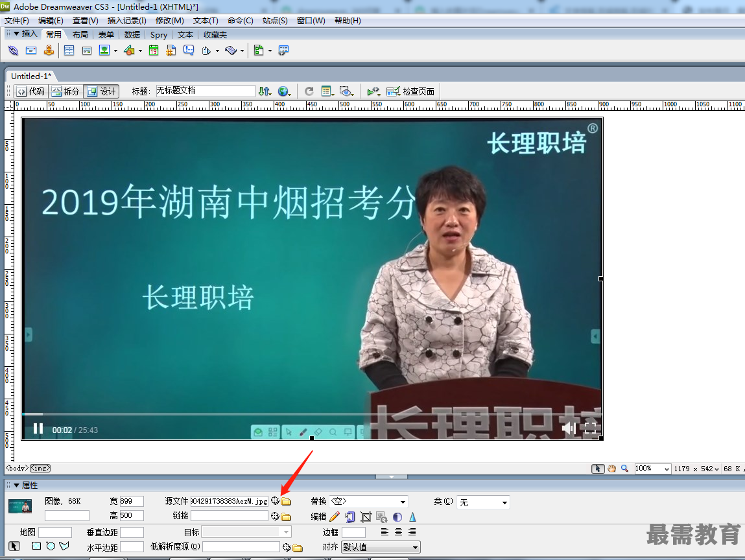Image resolution: width=745 pixels, height=560 pixels.
Task: Click the Edit pencil icon in properties
Action: [335, 517]
